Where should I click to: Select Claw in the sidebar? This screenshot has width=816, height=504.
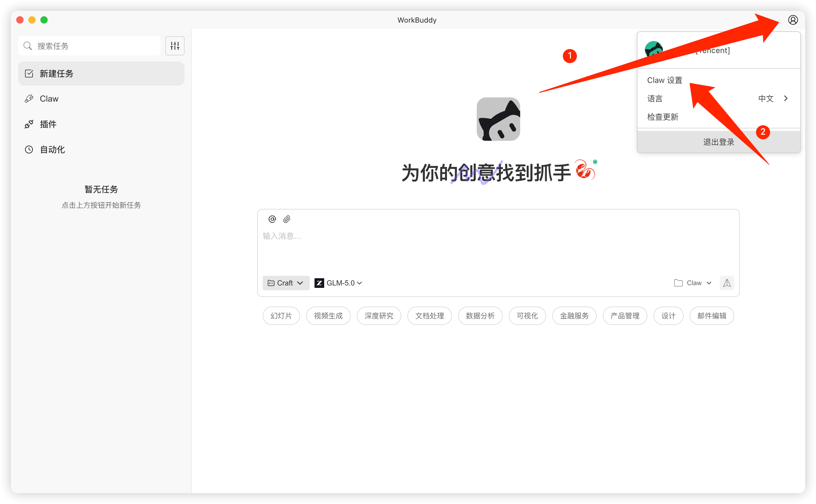49,98
